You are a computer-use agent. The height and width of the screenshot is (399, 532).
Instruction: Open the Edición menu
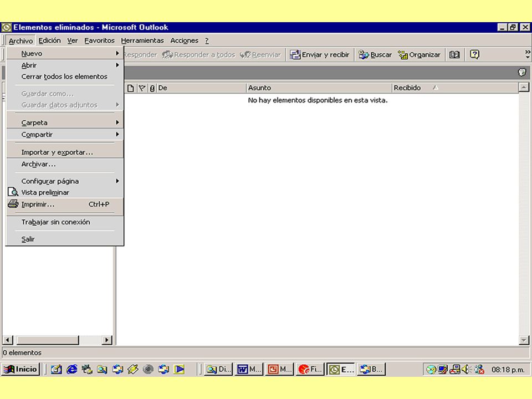[49, 40]
